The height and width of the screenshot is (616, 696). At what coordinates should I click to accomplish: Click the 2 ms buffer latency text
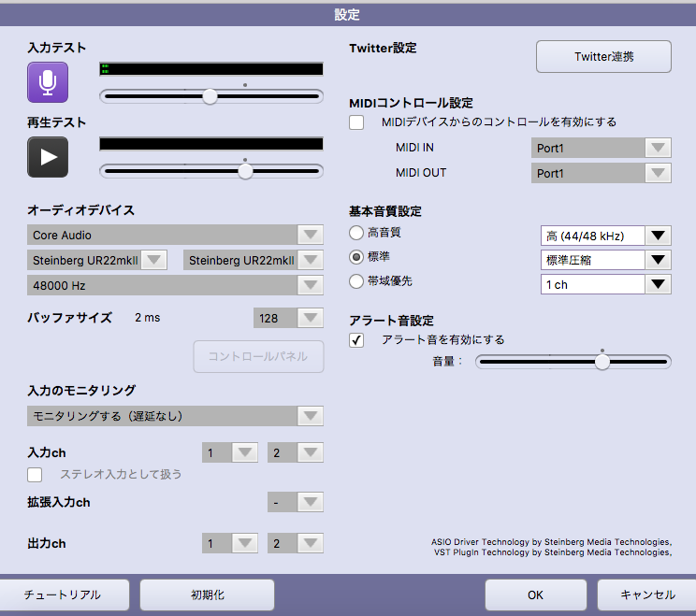point(148,318)
